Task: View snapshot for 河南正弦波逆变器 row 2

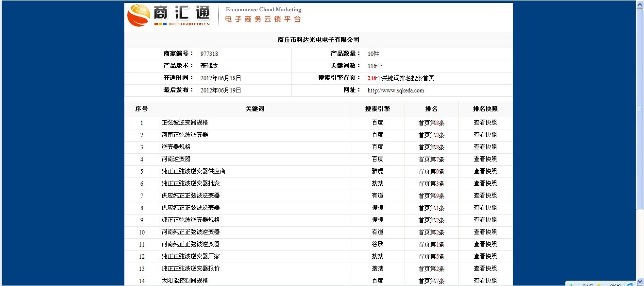Action: tap(485, 135)
